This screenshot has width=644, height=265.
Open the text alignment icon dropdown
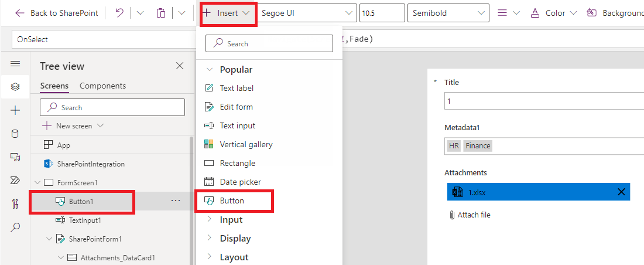(x=508, y=13)
